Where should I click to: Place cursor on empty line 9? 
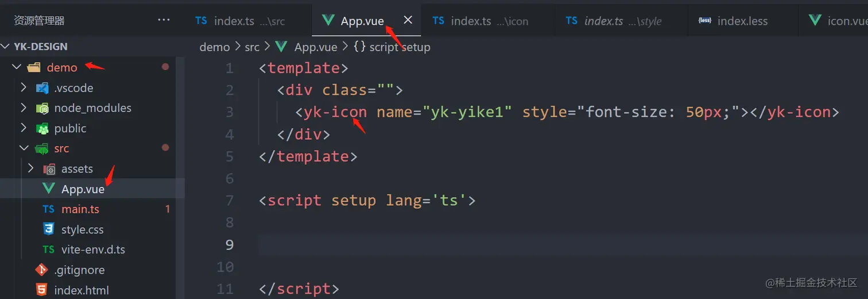(x=563, y=245)
